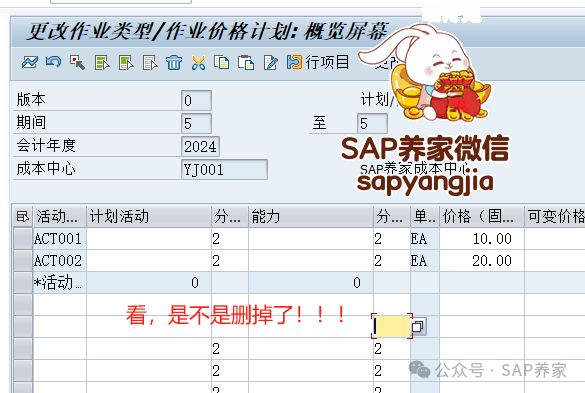This screenshot has width=585, height=393.
Task: Click the paste clipboard icon
Action: click(x=246, y=62)
